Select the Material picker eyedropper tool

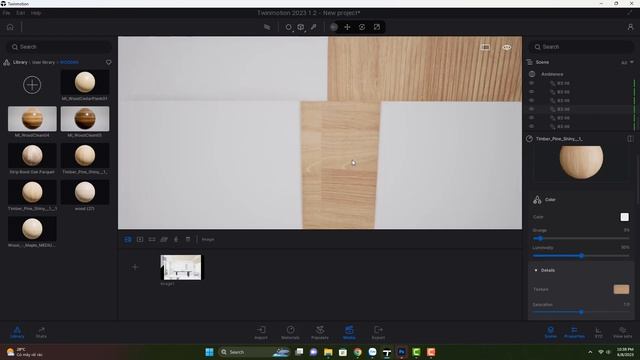pyautogui.click(x=313, y=27)
